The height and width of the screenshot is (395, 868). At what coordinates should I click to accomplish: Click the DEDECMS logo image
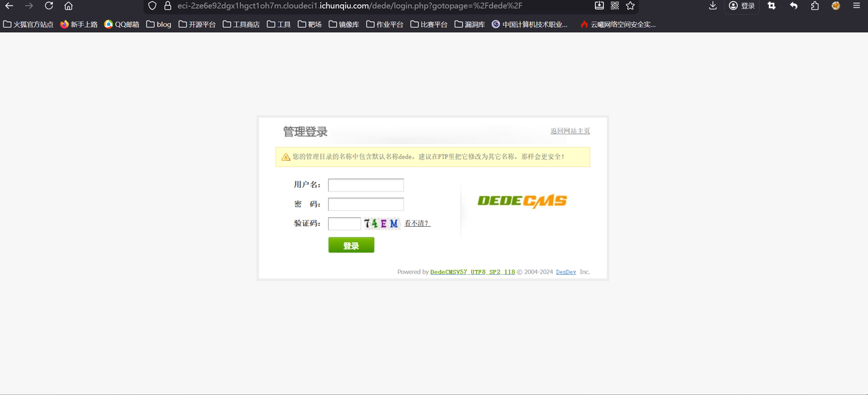click(522, 201)
